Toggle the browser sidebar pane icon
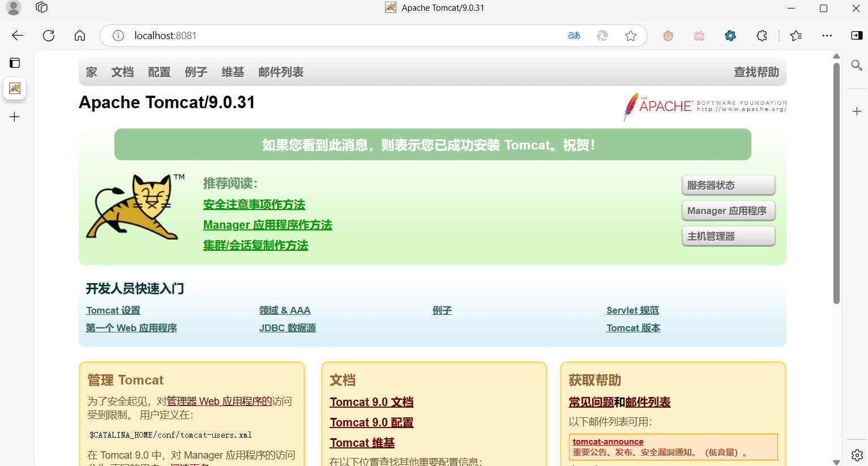The width and height of the screenshot is (868, 466). [857, 36]
